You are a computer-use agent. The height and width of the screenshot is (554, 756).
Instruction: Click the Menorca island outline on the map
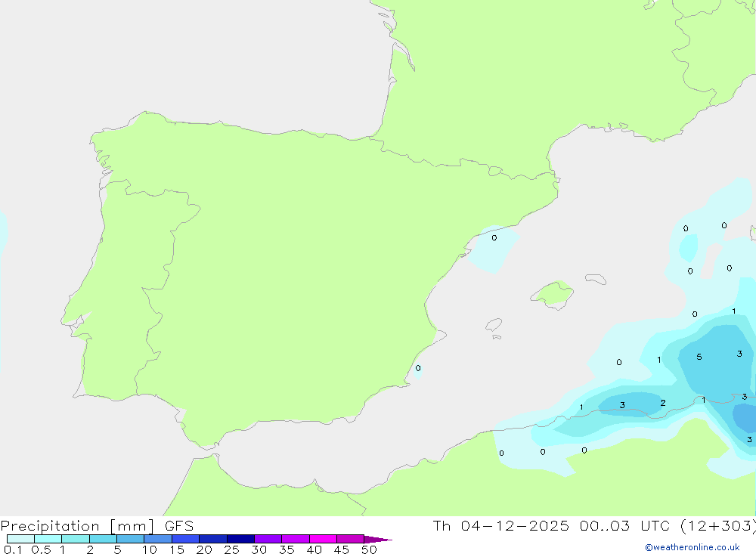[x=596, y=279]
